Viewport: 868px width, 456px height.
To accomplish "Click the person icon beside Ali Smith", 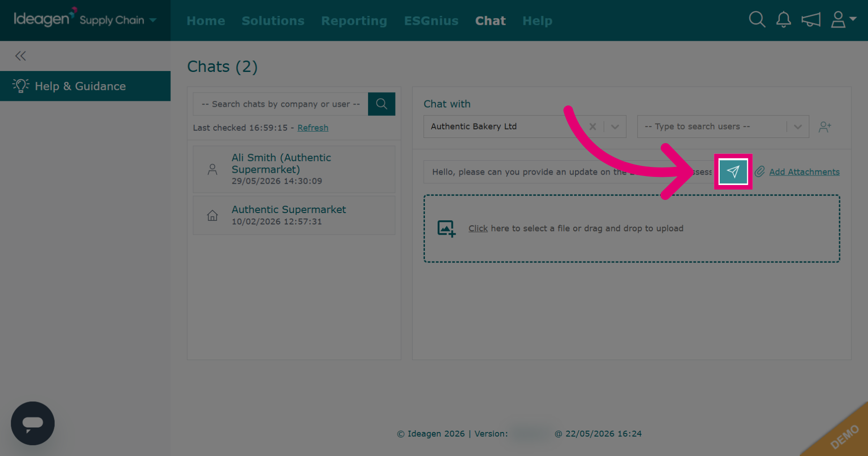I will coord(212,170).
